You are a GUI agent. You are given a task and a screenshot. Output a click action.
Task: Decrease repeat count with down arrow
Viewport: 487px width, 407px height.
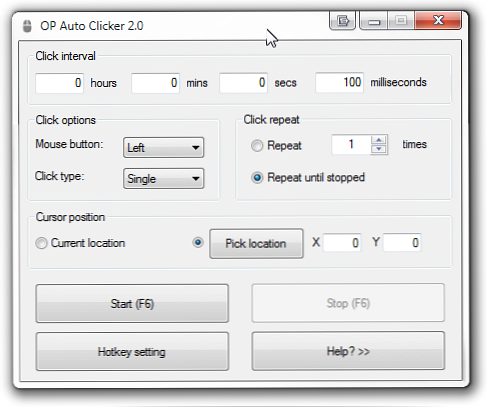click(x=379, y=149)
